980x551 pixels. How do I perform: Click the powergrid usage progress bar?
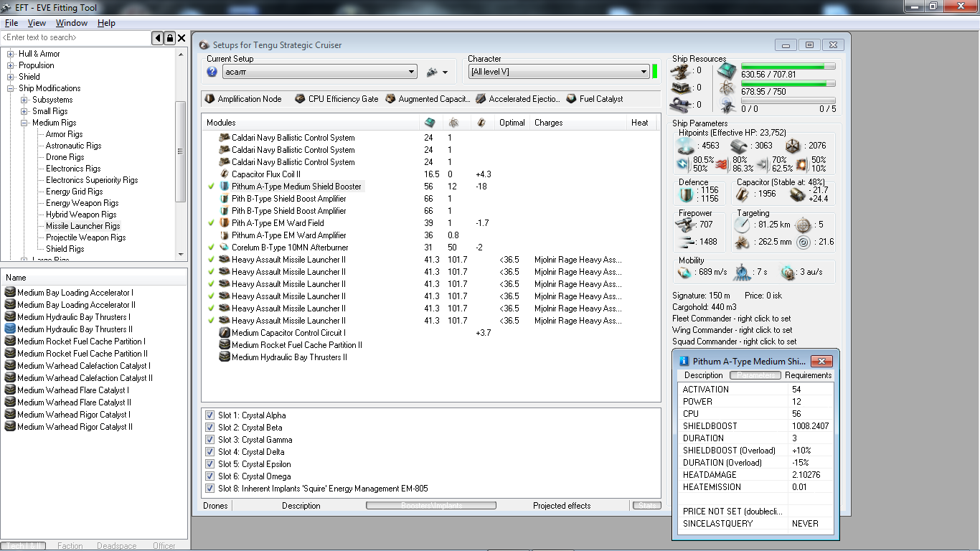(788, 83)
